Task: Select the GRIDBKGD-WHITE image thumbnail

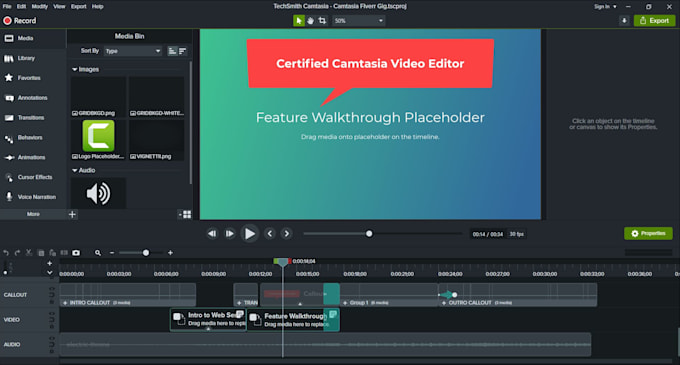Action: click(x=157, y=96)
